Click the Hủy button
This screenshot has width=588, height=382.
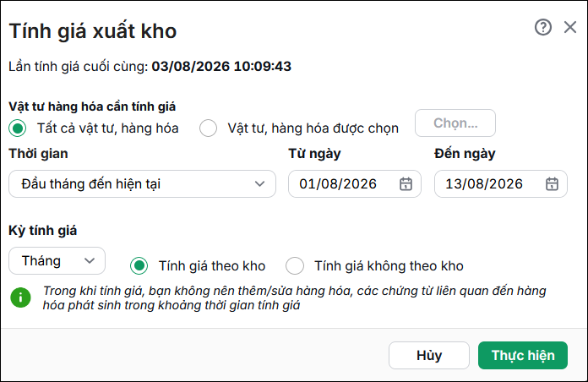(429, 355)
